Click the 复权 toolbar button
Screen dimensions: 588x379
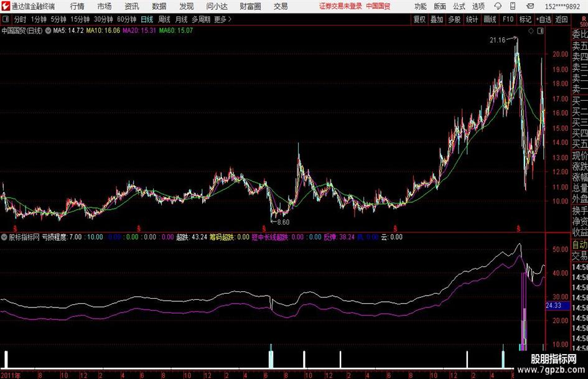click(419, 19)
